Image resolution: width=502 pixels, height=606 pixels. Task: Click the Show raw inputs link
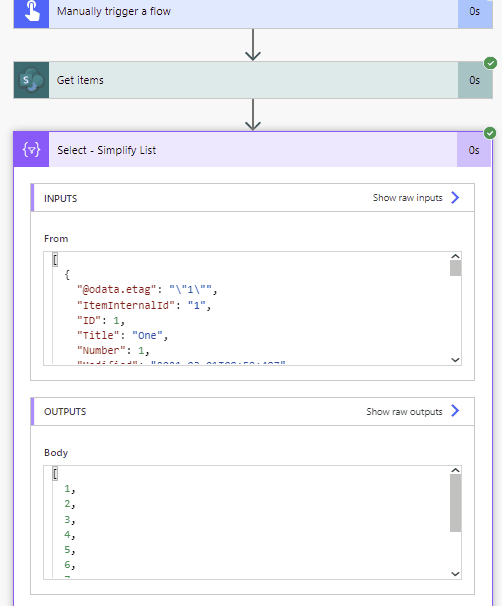click(407, 198)
